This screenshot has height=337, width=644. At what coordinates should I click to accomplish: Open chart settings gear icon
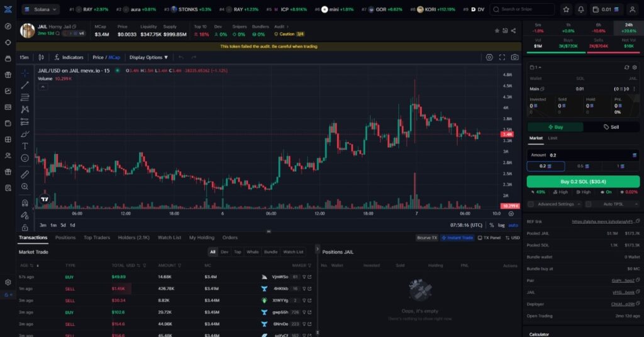tap(489, 57)
